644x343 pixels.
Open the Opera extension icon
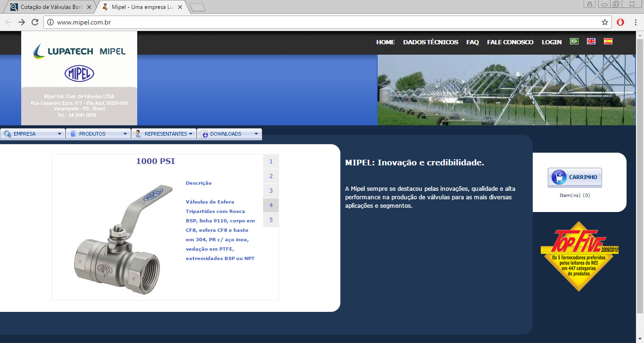[x=620, y=22]
